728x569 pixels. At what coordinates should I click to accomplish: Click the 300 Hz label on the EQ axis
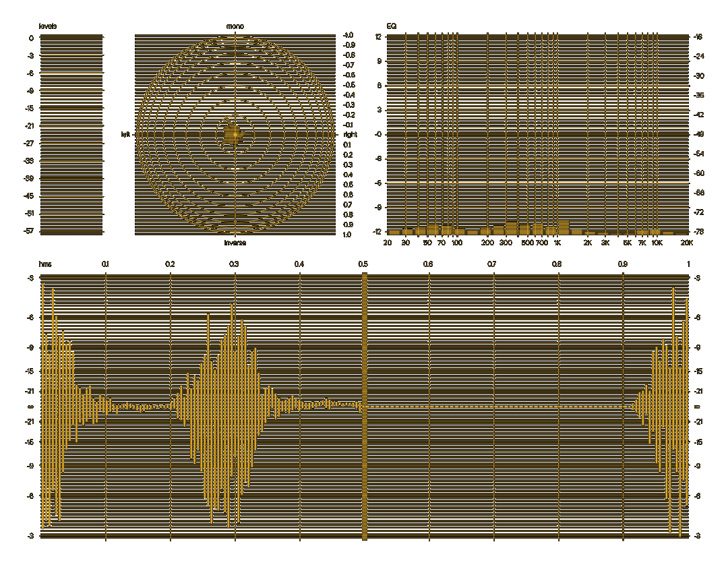click(506, 243)
